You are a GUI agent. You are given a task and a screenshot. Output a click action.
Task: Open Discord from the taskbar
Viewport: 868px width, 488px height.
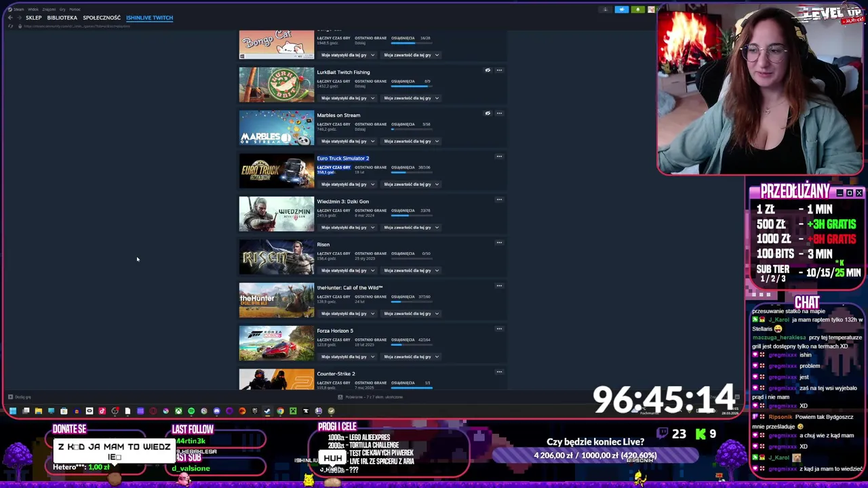click(x=217, y=411)
